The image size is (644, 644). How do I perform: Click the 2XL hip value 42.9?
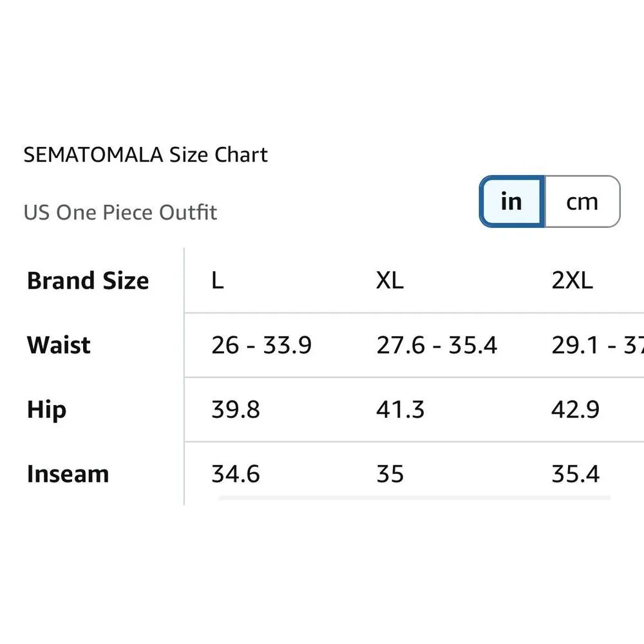pos(576,410)
